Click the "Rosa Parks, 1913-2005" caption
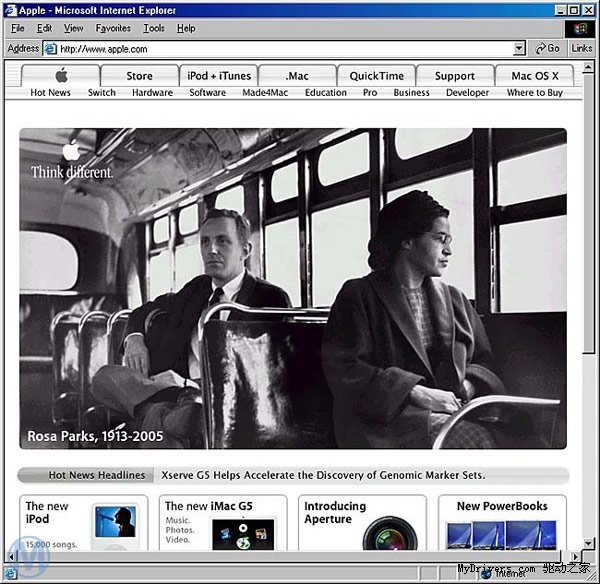 point(95,436)
